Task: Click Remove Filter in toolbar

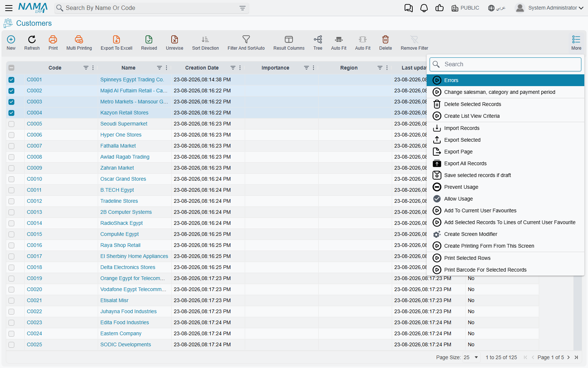Action: coord(415,43)
